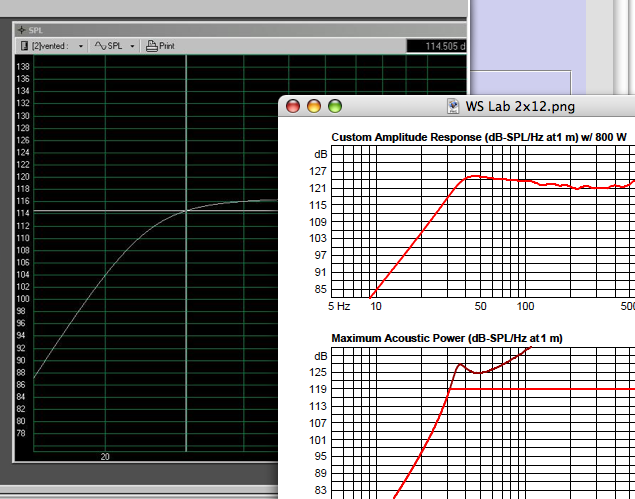Close the WS Lab 2x12.png window
The height and width of the screenshot is (499, 635).
(x=293, y=107)
